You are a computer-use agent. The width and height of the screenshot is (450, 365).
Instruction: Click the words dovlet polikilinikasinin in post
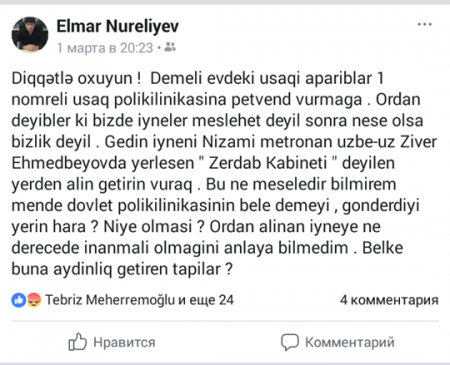(x=152, y=206)
